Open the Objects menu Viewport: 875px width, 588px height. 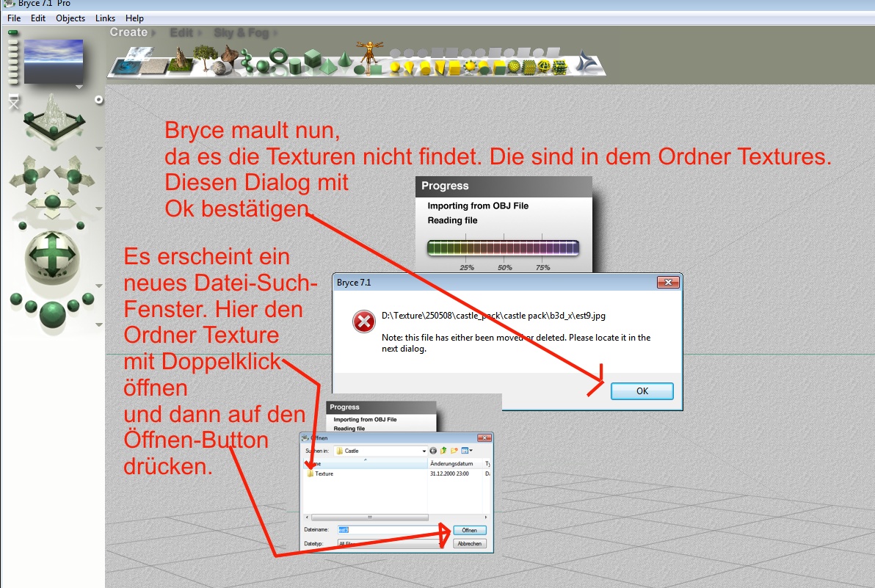70,18
